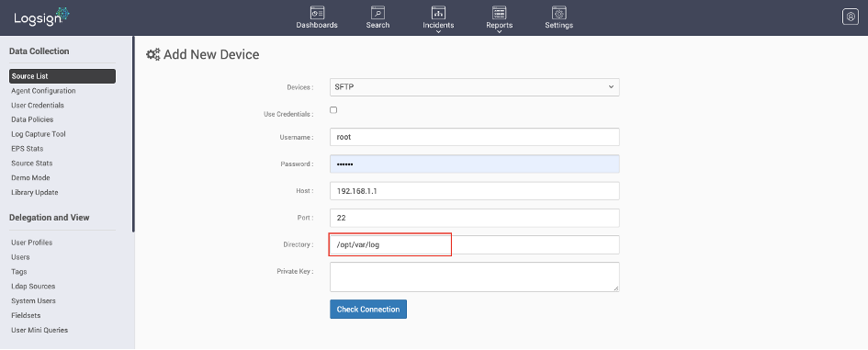The image size is (868, 350).
Task: Open User Mini Queries sidebar link
Action: click(39, 330)
